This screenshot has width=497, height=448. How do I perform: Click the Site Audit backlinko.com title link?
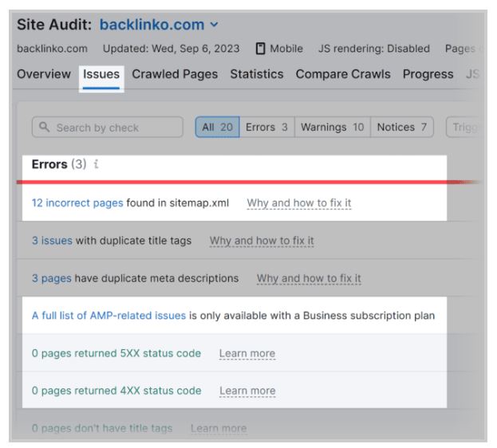coord(152,25)
